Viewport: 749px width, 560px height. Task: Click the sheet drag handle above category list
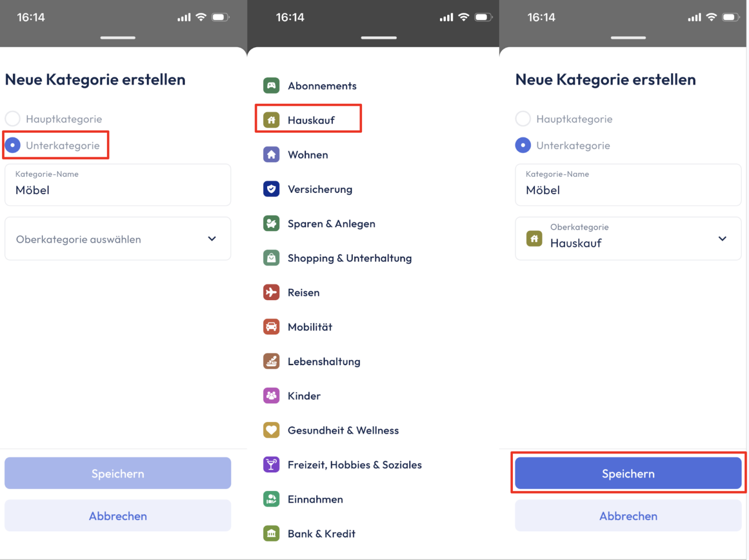pos(379,38)
